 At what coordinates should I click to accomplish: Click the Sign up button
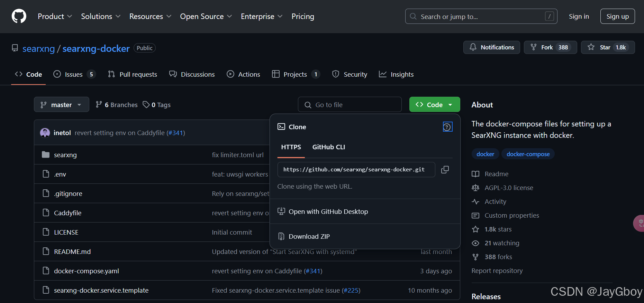(x=618, y=16)
